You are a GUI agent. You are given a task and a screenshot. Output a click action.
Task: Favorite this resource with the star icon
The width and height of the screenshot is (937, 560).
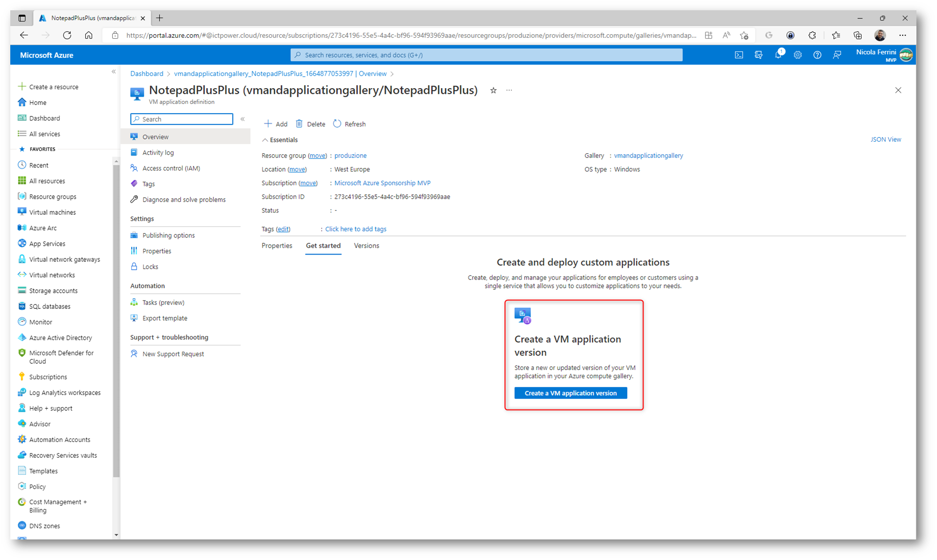pos(493,91)
